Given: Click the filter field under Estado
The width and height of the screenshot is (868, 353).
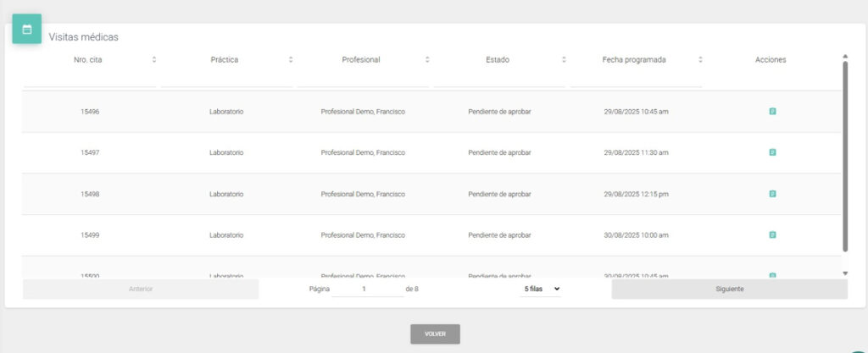Looking at the screenshot, I should click(x=499, y=80).
